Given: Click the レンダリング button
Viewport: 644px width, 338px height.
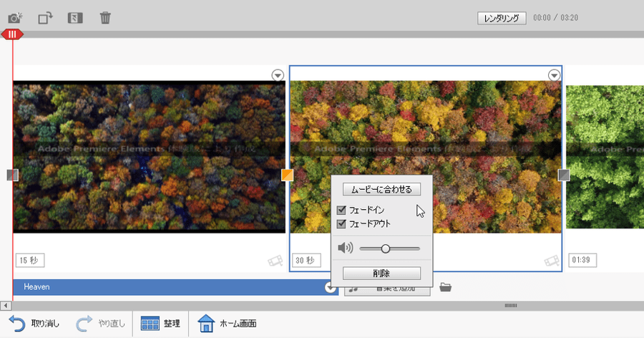Looking at the screenshot, I should 502,18.
